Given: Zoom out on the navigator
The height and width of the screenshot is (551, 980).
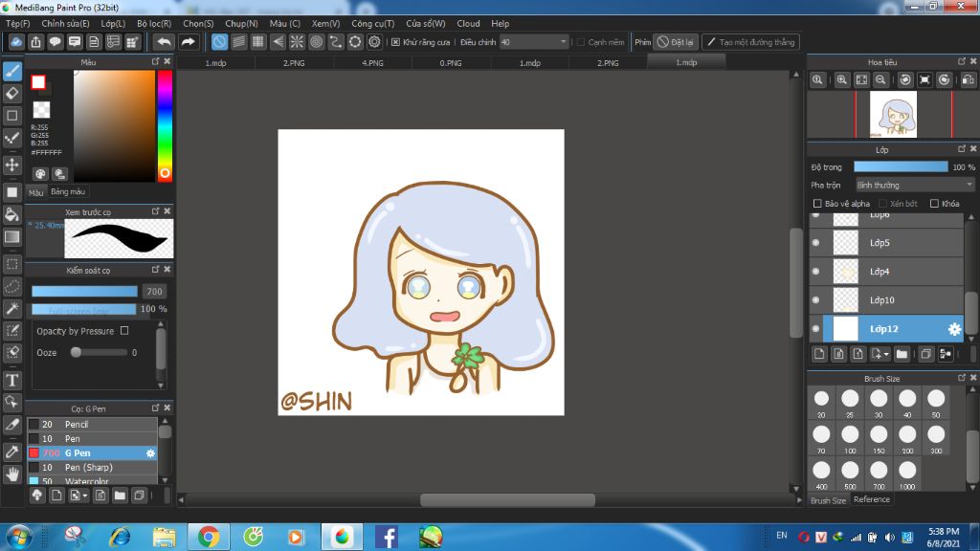Looking at the screenshot, I should (880, 80).
